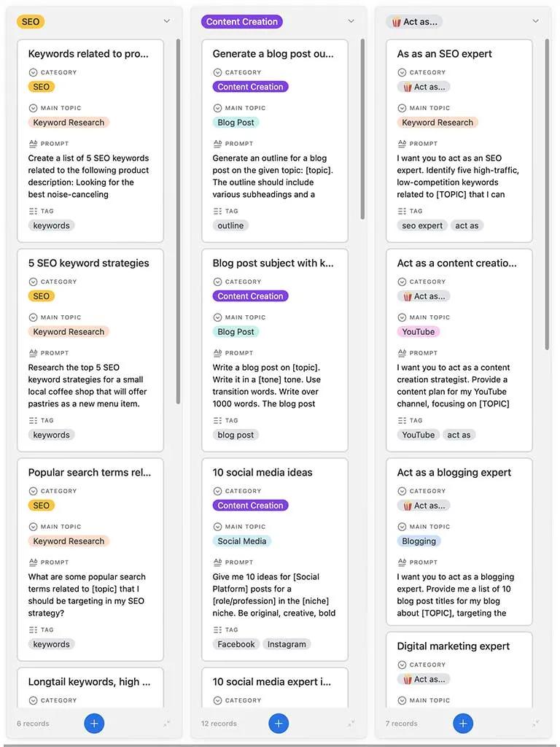This screenshot has height=747, width=560.
Task: Click the blue plus button in the SEO column
Action: 94,723
